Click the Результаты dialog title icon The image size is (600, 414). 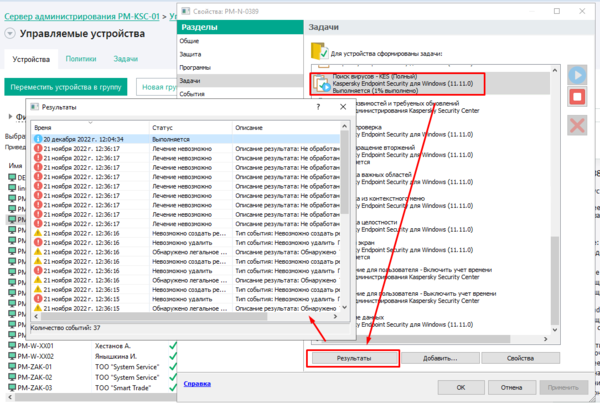(34, 107)
